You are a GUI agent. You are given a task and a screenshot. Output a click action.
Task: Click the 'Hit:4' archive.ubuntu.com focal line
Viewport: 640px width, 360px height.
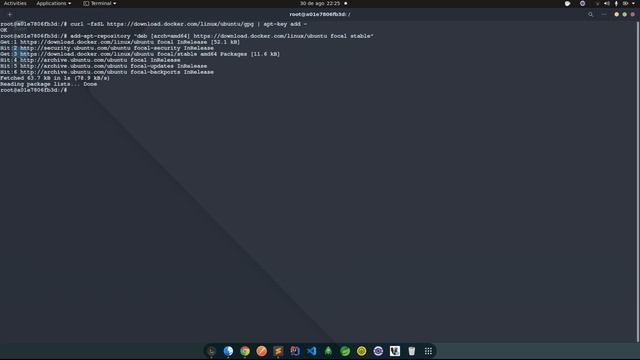click(90, 60)
